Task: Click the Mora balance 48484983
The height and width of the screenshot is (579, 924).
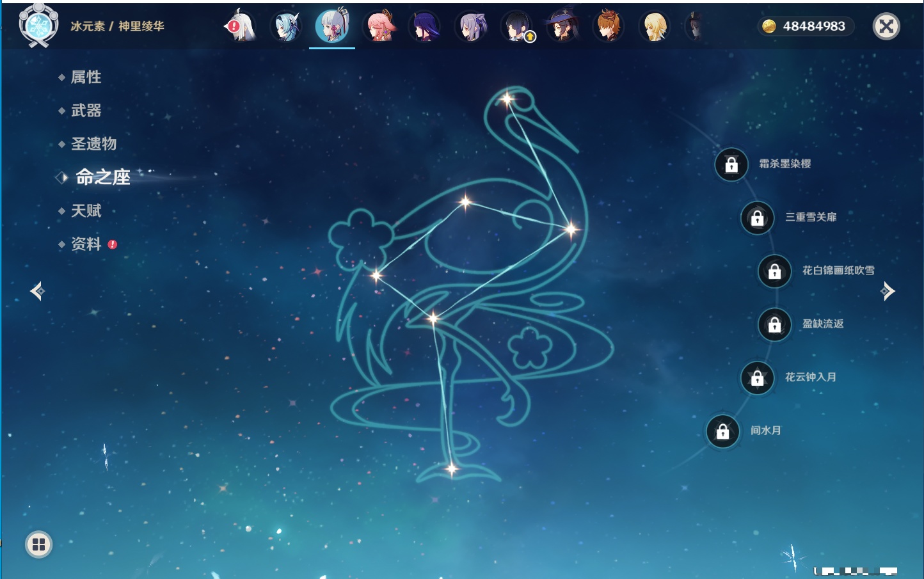Action: pos(806,26)
